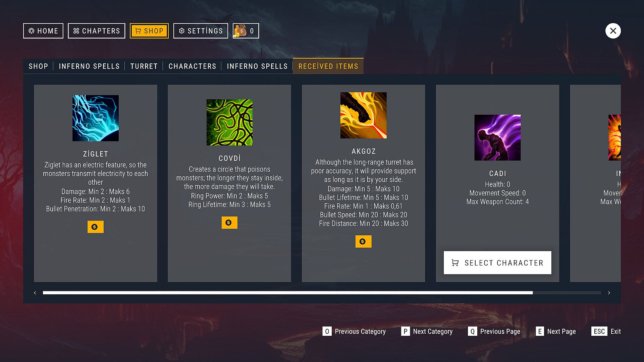Click the Covdi green poison icon
This screenshot has height=362, width=644.
coord(229,122)
